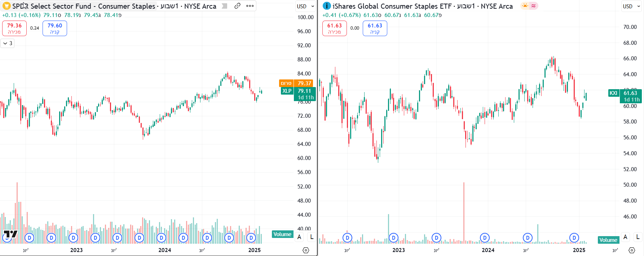Click the link icon beside the XLP title

237,6
